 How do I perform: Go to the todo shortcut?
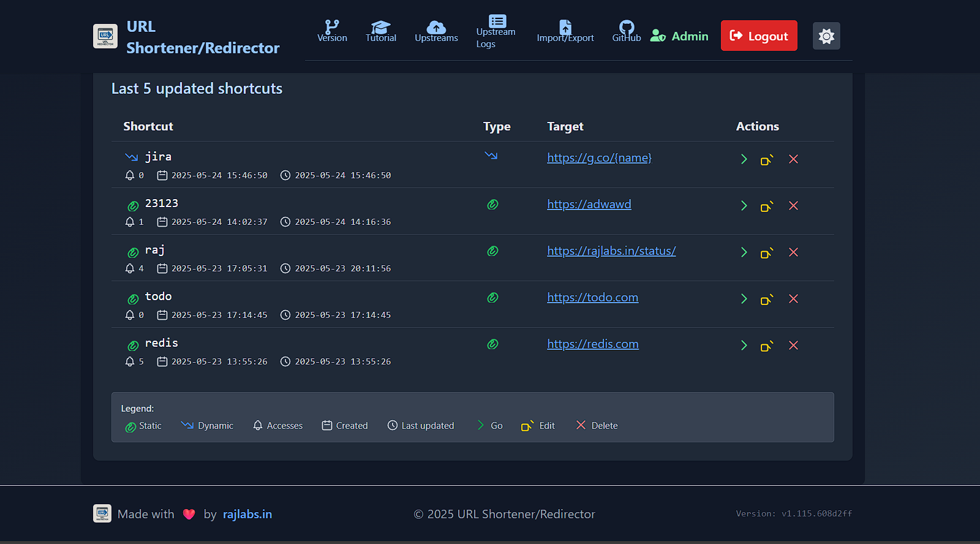[744, 299]
